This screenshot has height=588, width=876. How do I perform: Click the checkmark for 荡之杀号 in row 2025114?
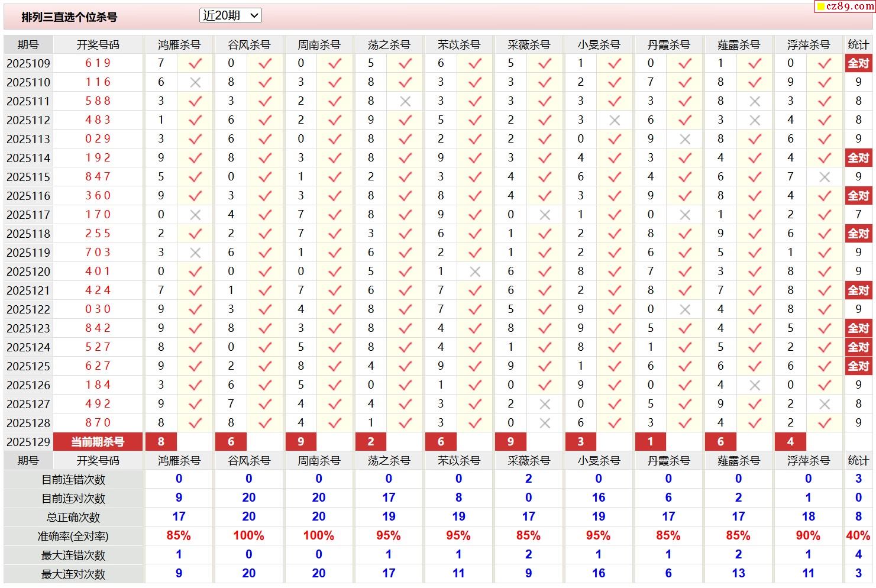[x=405, y=158]
